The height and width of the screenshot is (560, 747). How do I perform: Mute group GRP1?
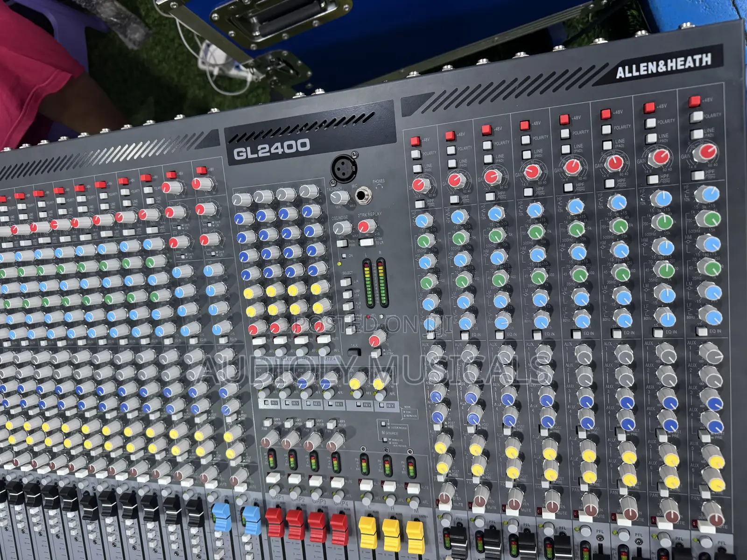pos(273,477)
